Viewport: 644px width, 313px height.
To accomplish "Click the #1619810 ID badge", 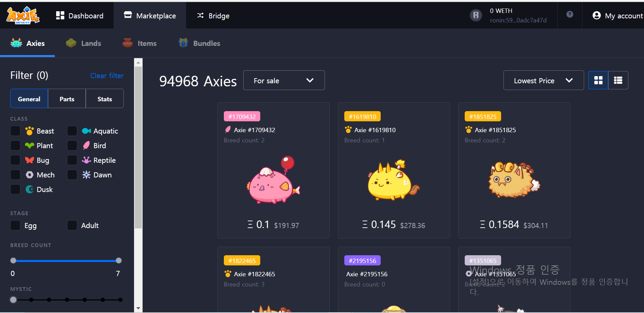I will pyautogui.click(x=362, y=117).
